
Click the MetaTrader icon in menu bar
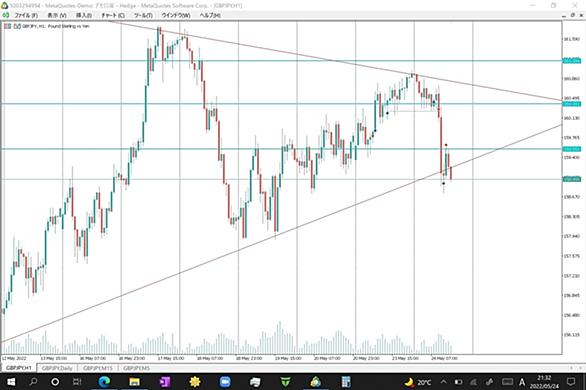(6, 15)
